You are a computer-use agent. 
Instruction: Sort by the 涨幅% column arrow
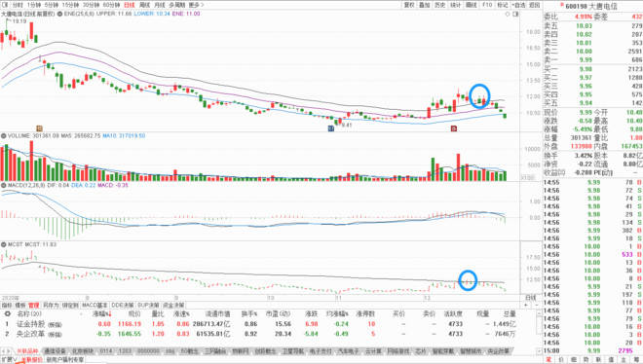pos(109,314)
